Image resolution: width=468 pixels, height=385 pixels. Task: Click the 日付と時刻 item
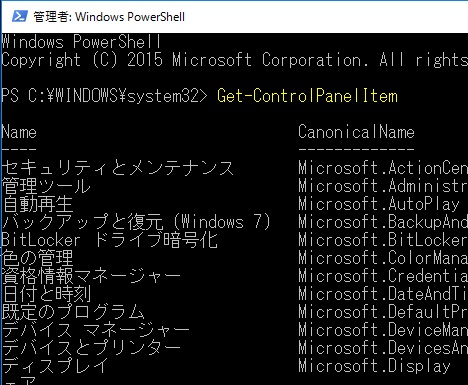(x=46, y=294)
